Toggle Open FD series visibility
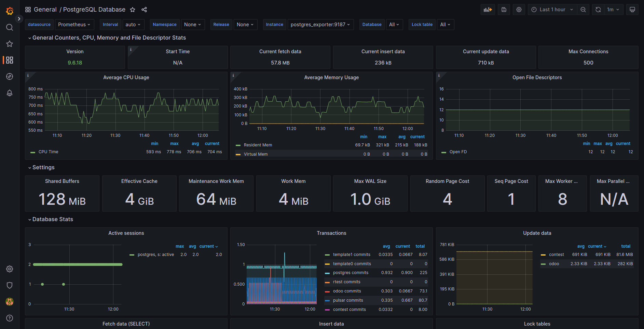Viewport: 644px width, 329px height. [458, 152]
